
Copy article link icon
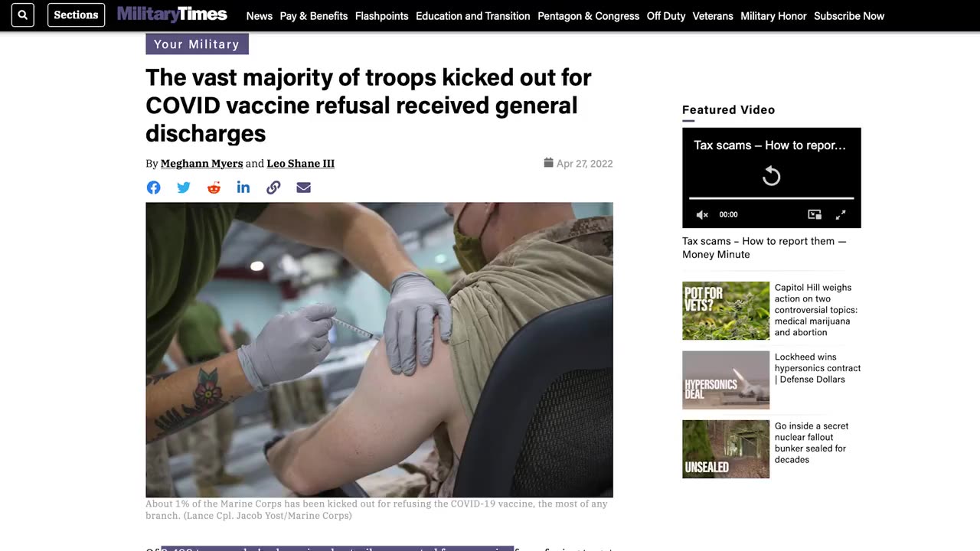pos(273,187)
